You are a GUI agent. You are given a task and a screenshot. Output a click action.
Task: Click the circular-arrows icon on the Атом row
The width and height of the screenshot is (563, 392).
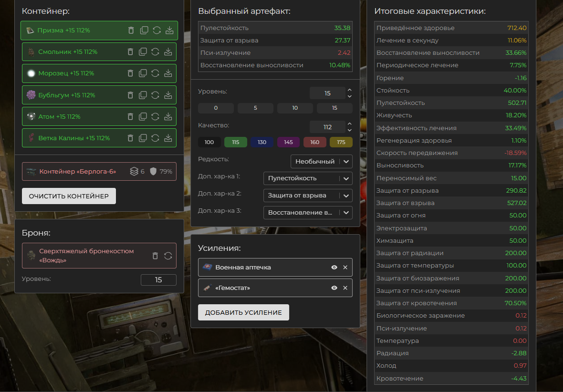[x=155, y=117]
